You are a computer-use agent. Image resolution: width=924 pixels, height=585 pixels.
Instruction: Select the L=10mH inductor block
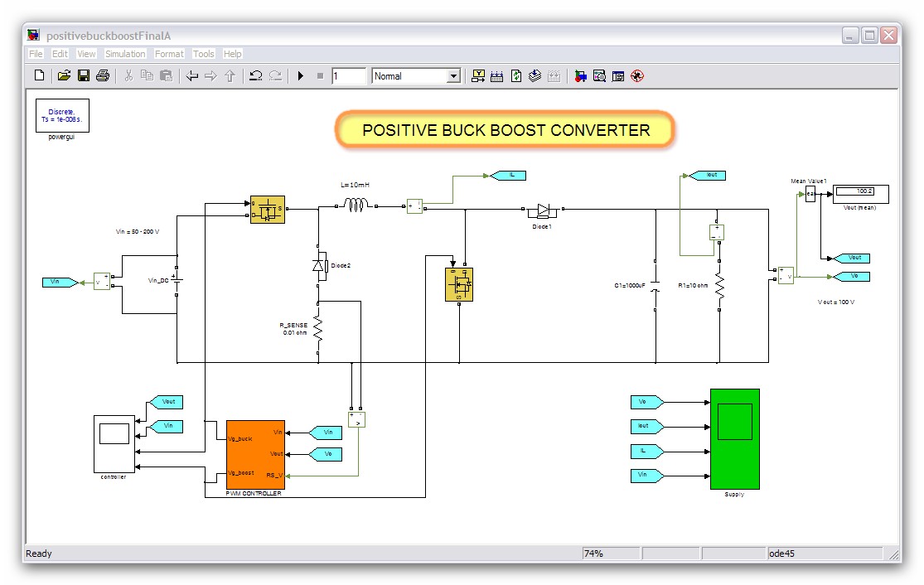click(x=355, y=205)
